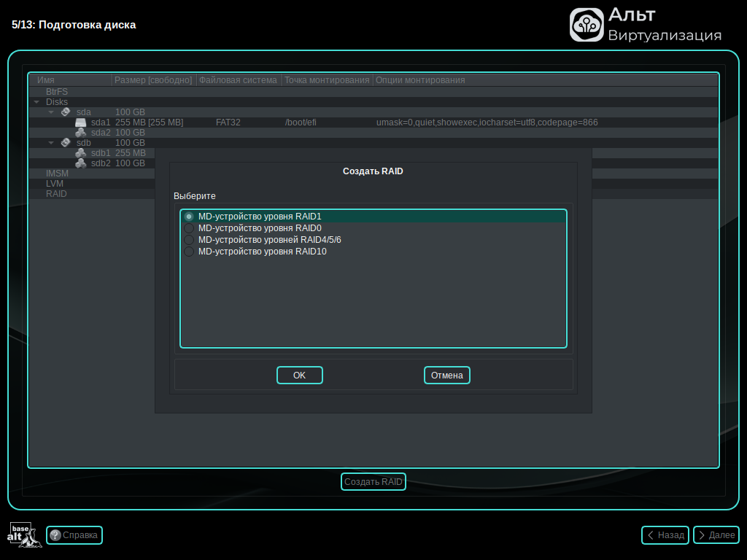Viewport: 747px width, 560px height.
Task: Click the Файловая система column header
Action: [239, 80]
